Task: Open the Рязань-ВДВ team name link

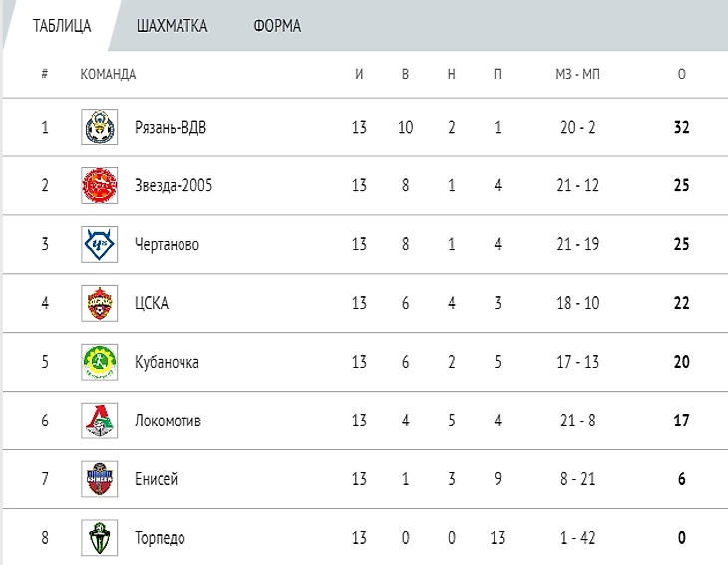Action: [x=171, y=128]
